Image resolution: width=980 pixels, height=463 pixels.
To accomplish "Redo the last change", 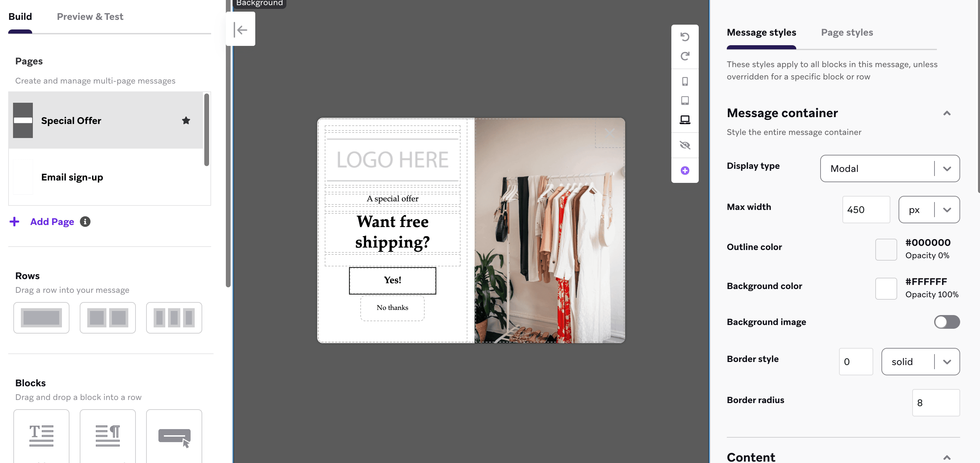I will 685,56.
